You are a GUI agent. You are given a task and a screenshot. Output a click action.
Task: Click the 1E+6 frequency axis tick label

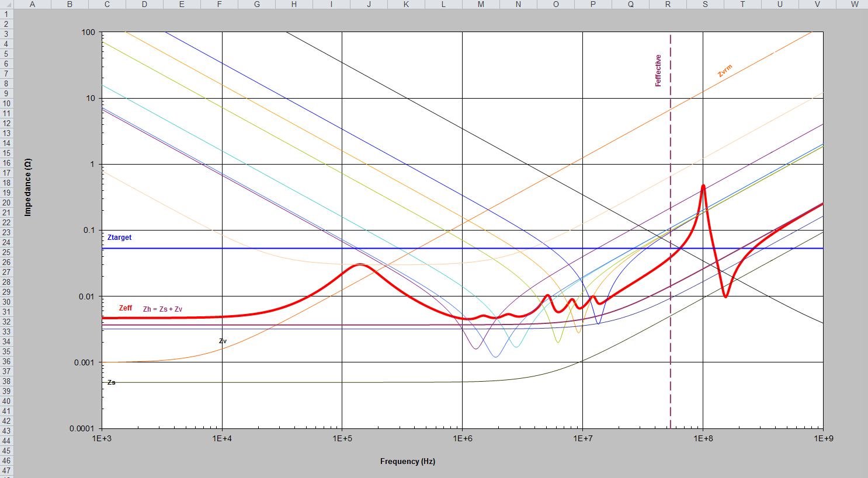[462, 438]
